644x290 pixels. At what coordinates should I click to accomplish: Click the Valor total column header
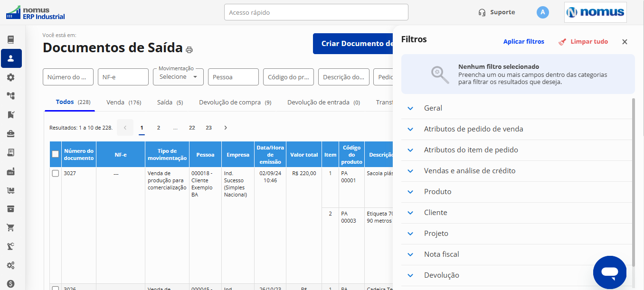click(x=304, y=154)
